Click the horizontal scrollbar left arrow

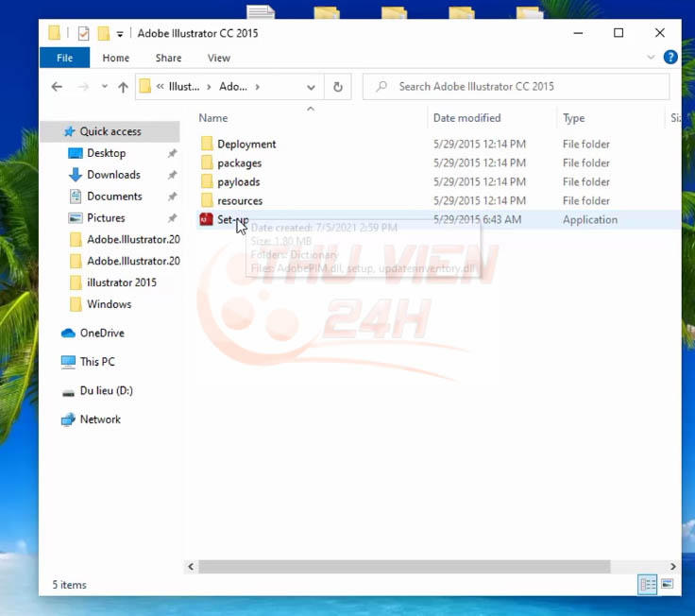tap(191, 566)
